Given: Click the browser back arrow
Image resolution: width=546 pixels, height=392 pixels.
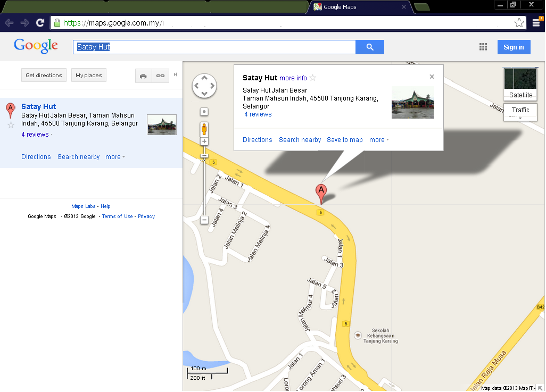Looking at the screenshot, I should tap(9, 23).
